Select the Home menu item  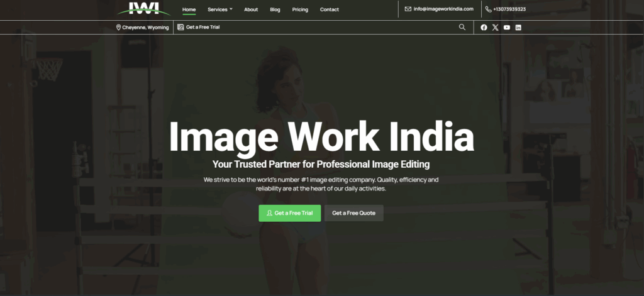tap(189, 9)
